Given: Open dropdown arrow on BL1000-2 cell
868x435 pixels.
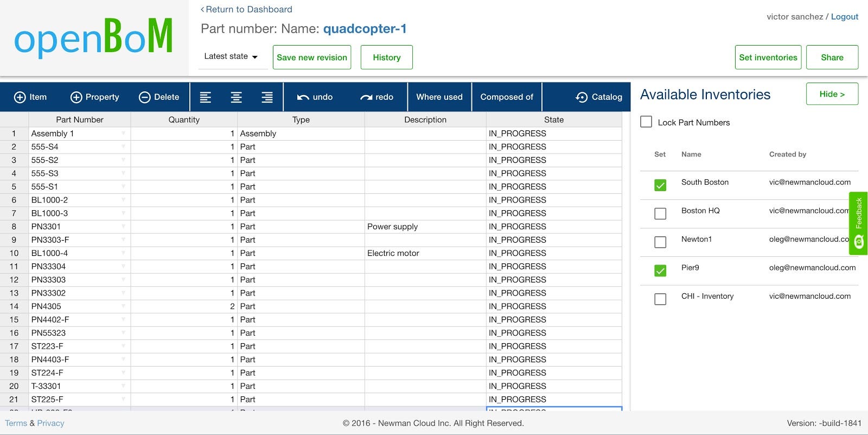Looking at the screenshot, I should pos(124,200).
